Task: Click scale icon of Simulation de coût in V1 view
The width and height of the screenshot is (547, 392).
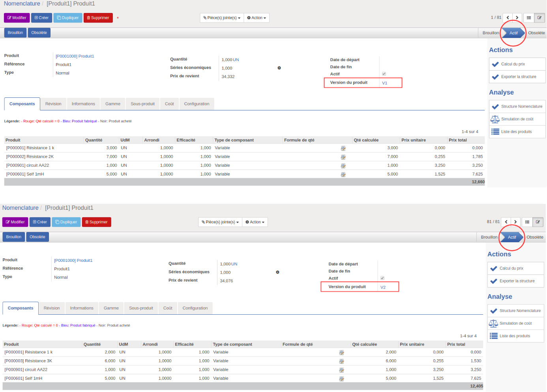Action: pyautogui.click(x=495, y=119)
